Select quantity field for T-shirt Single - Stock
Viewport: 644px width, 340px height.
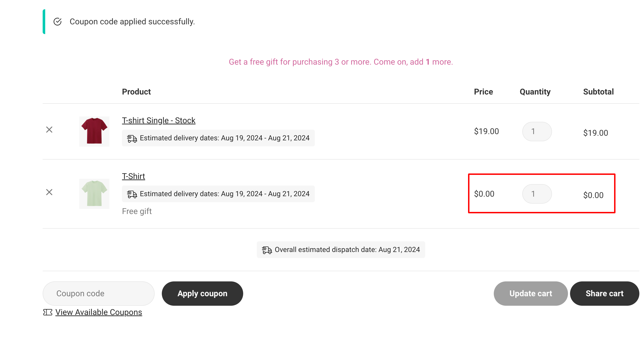(537, 131)
